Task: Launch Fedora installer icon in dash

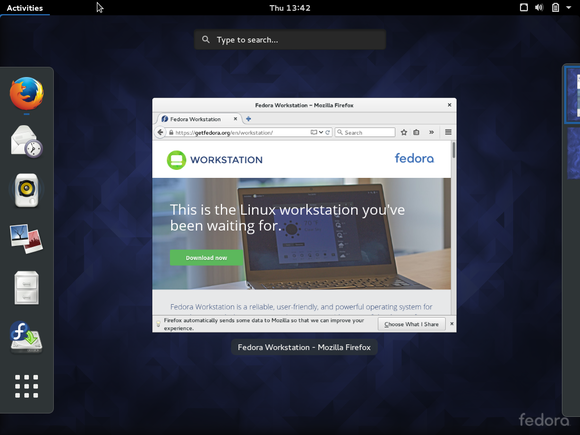Action: [27, 336]
